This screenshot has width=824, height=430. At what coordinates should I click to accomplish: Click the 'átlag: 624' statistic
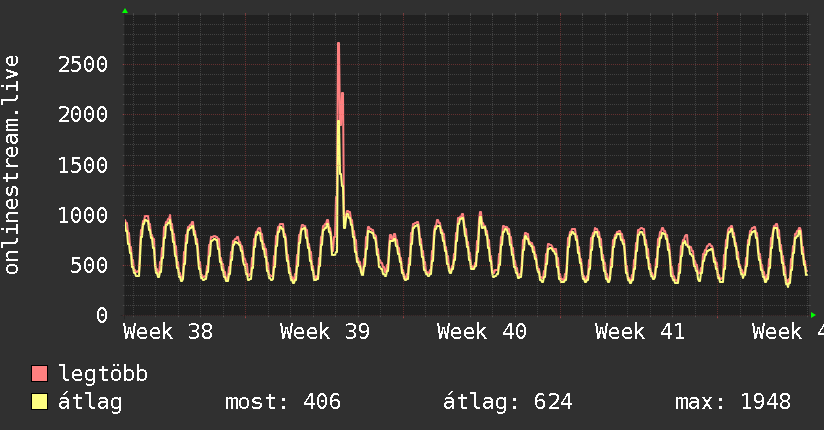[x=507, y=402]
